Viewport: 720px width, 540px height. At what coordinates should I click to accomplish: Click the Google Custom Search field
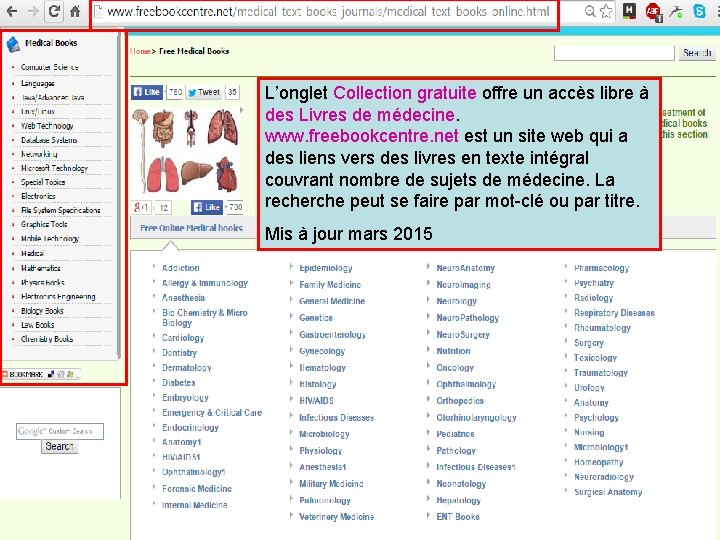pos(60,431)
